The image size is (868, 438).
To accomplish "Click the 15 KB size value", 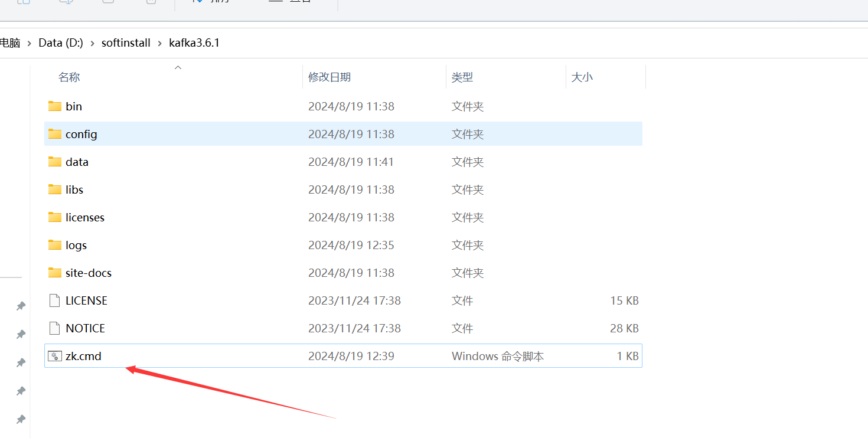I will [x=624, y=300].
